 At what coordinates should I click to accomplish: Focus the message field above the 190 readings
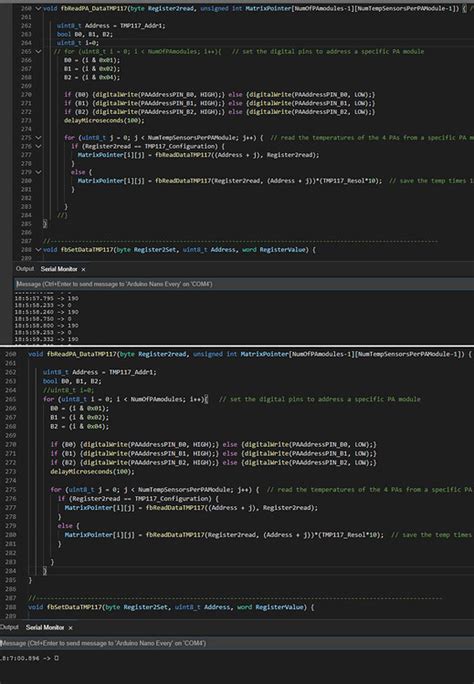(244, 284)
